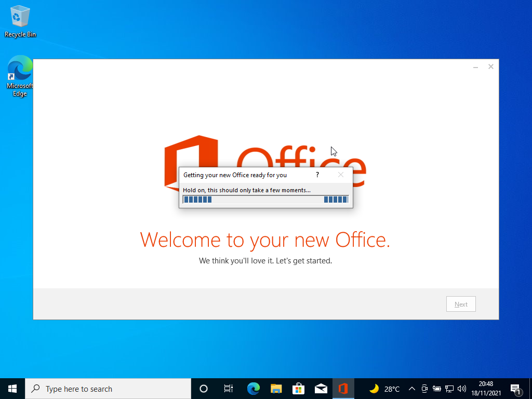The height and width of the screenshot is (399, 532).
Task: Click the Windows Start button
Action: coord(12,389)
